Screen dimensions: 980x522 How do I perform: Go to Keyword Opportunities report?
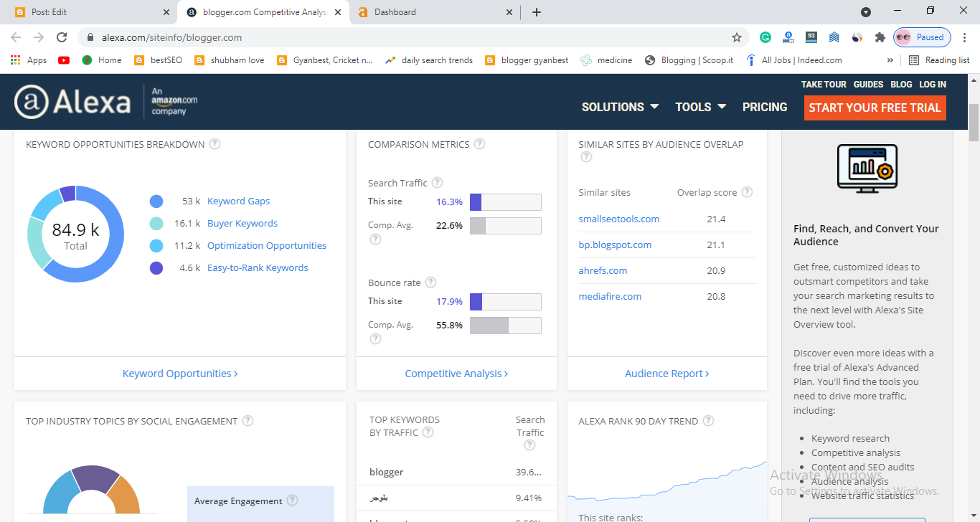180,374
